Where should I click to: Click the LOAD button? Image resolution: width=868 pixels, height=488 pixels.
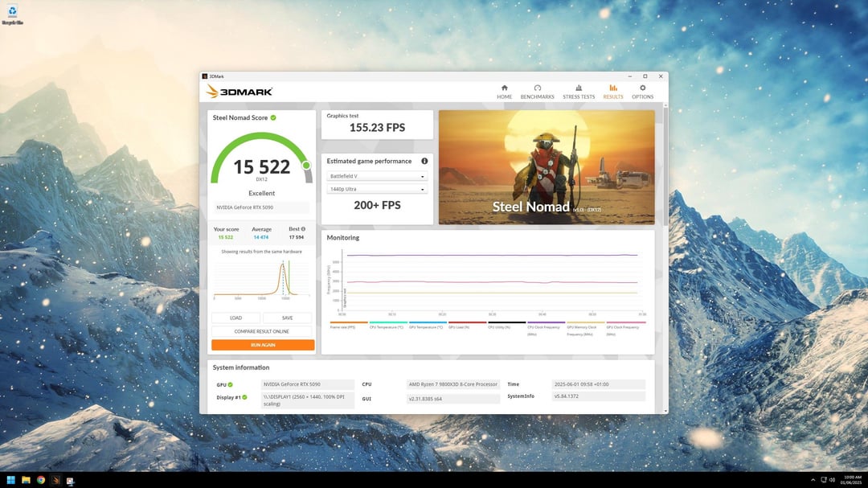235,318
